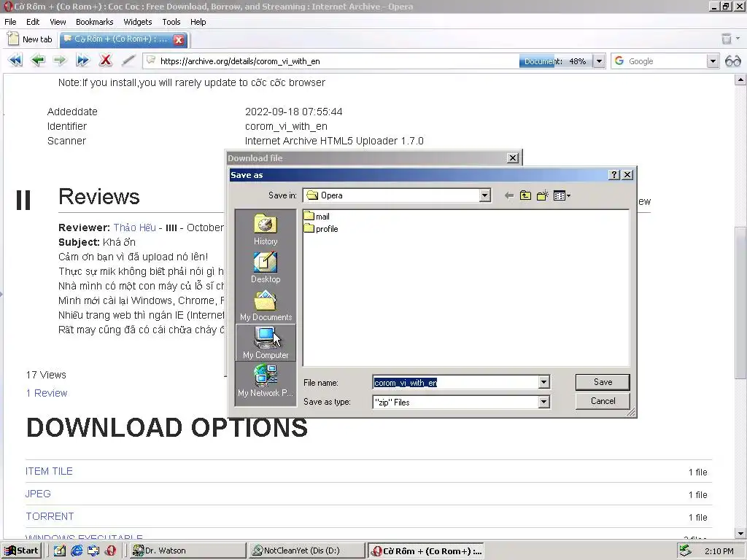Open the JPEG download link
Viewport: 747px width, 560px height.
(x=38, y=494)
